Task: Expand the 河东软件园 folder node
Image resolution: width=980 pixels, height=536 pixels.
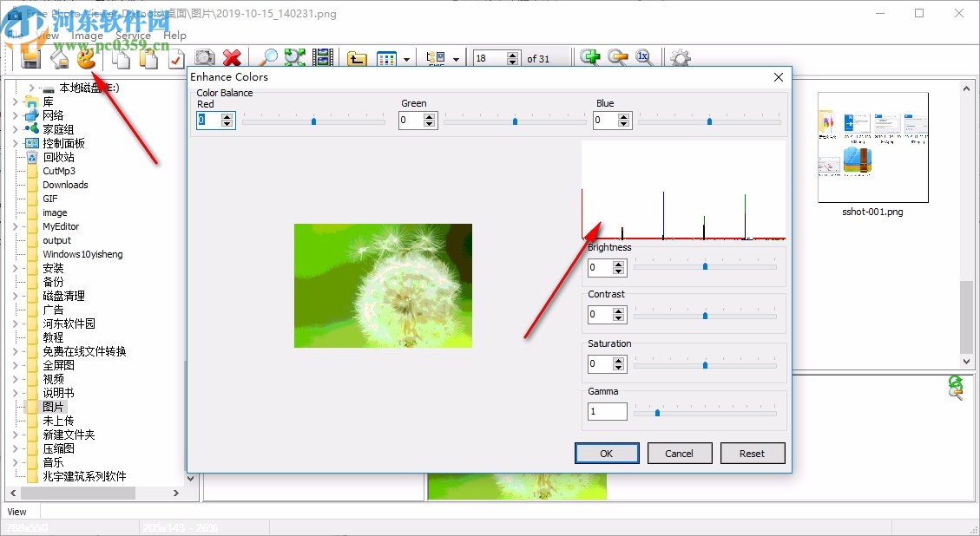Action: [x=16, y=324]
